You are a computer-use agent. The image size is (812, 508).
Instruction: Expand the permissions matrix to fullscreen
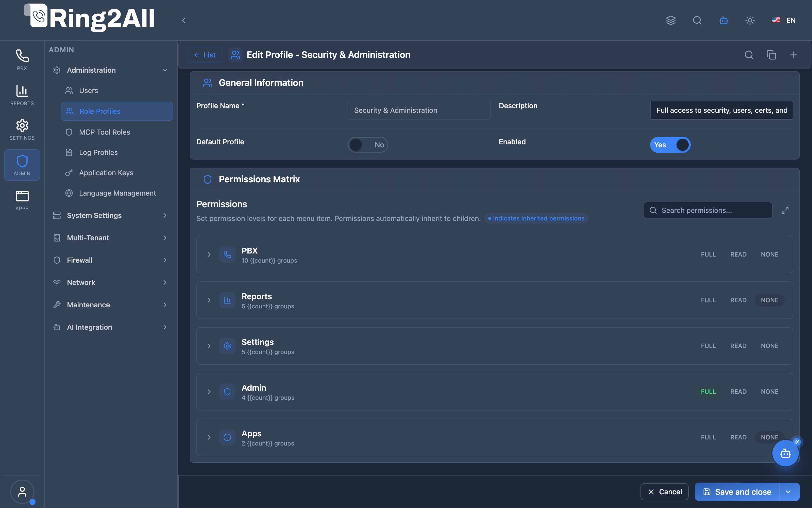pyautogui.click(x=785, y=210)
